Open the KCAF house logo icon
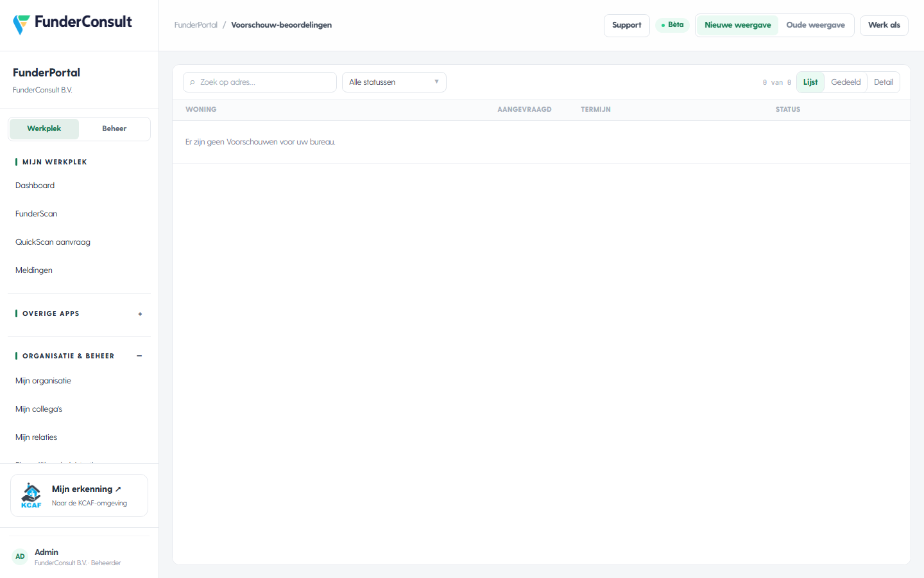 (31, 495)
